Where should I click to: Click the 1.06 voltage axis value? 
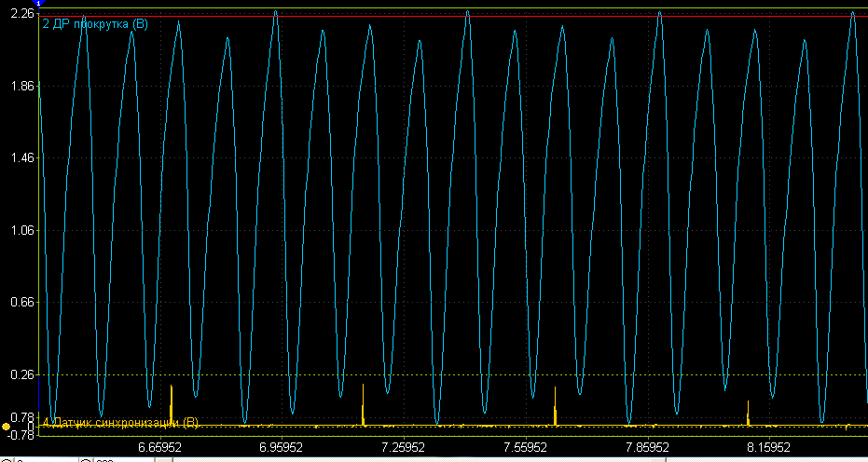(21, 230)
